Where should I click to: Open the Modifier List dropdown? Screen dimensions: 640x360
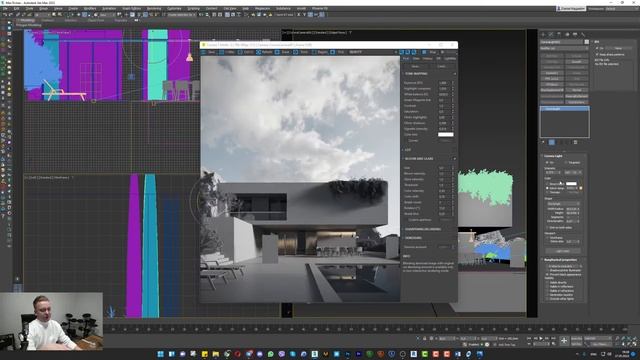pos(564,48)
